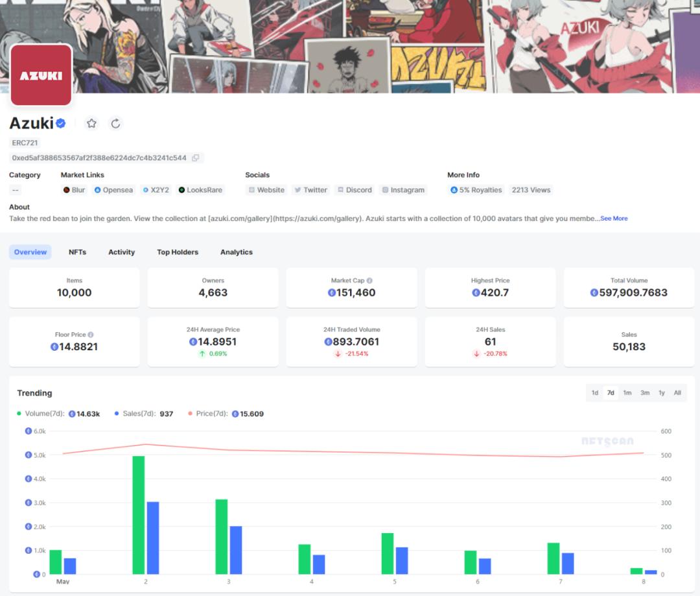Favorite Azuki with the star icon
The height and width of the screenshot is (596, 700).
(x=91, y=123)
